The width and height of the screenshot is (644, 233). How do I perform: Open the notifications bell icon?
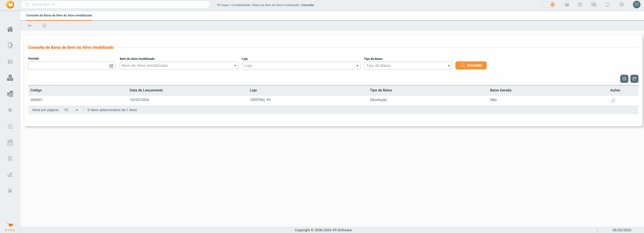click(x=607, y=5)
